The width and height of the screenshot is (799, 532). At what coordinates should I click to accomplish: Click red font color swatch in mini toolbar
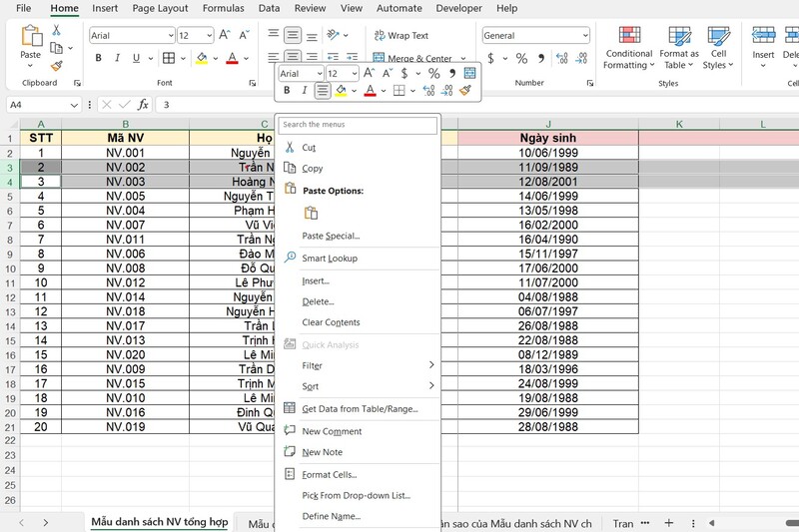point(370,91)
